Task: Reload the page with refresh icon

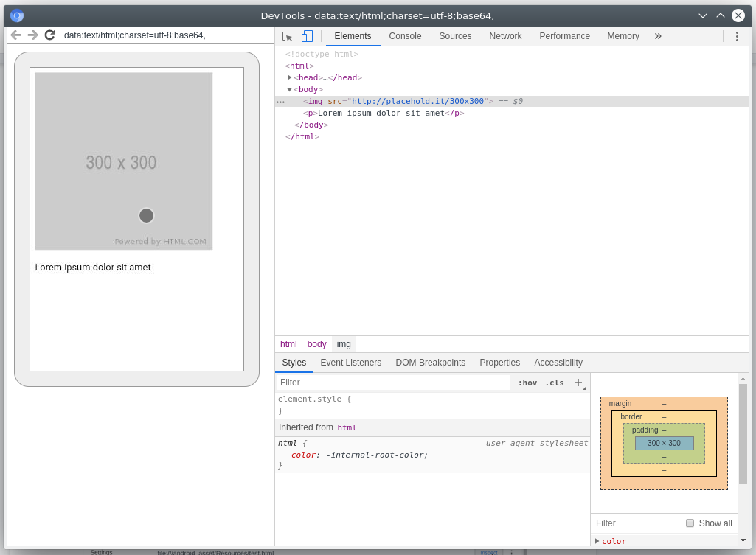Action: point(50,35)
